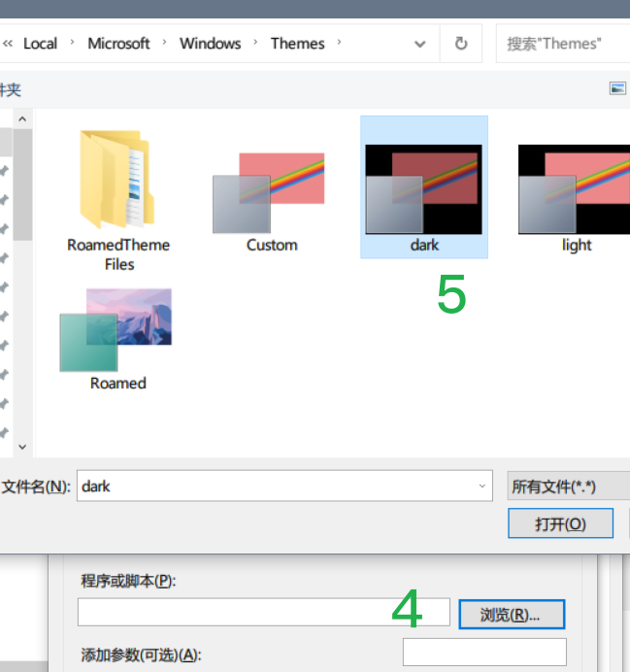
Task: Change the view layout icon
Action: click(x=617, y=88)
